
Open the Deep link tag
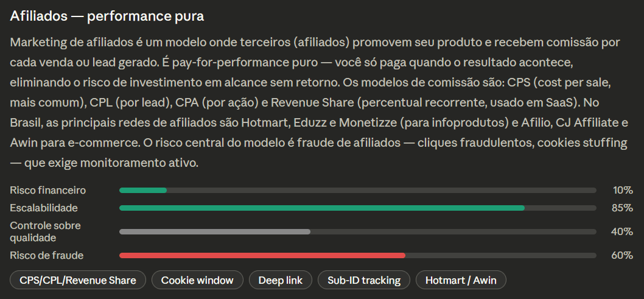click(x=280, y=280)
